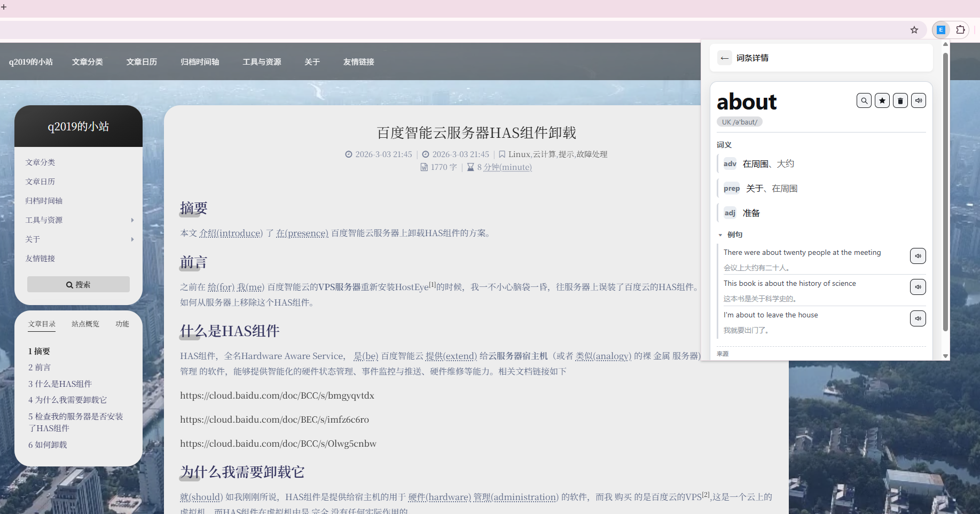This screenshot has height=514, width=980.
Task: Bookmark this page with the star icon
Action: pyautogui.click(x=914, y=30)
